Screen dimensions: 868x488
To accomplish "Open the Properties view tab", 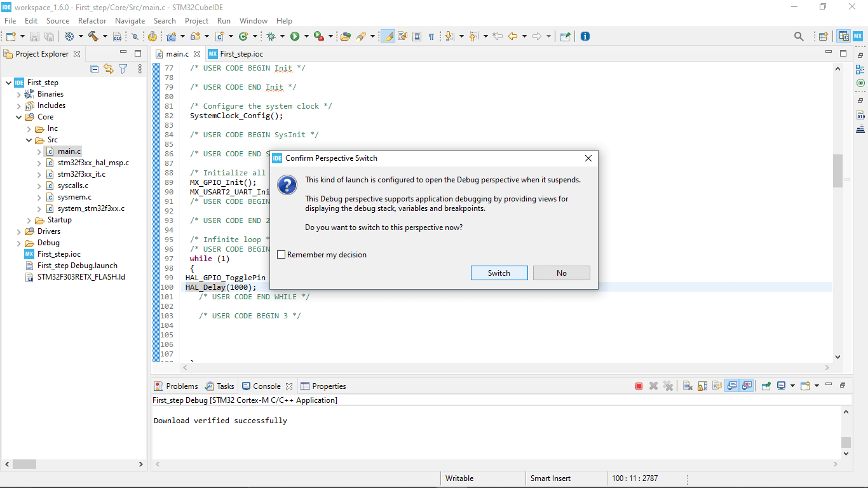I will pos(323,386).
